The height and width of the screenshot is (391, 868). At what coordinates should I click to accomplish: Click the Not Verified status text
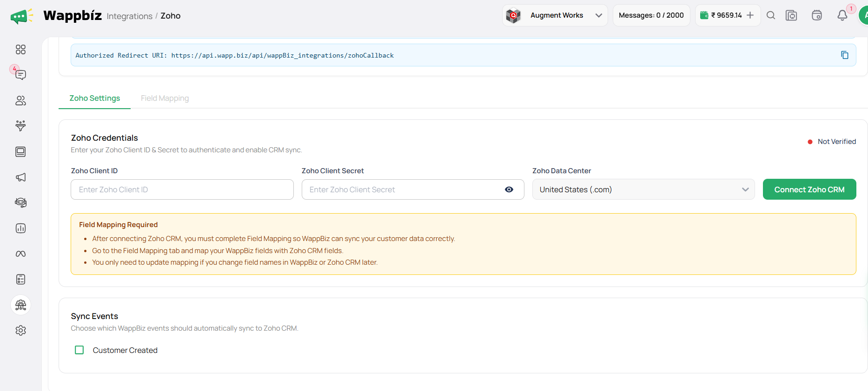point(837,142)
